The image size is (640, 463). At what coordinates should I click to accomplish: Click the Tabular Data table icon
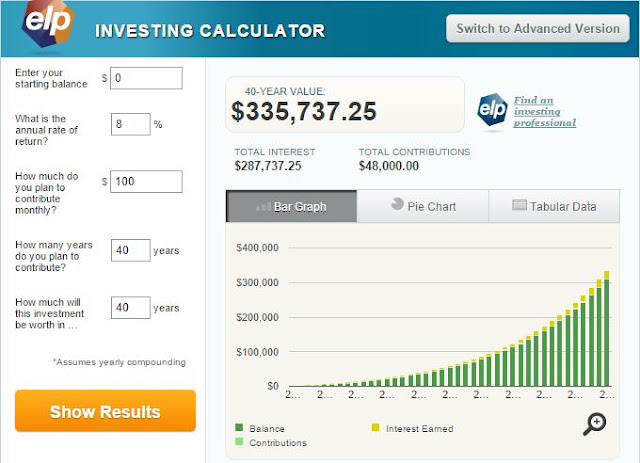tap(519, 205)
